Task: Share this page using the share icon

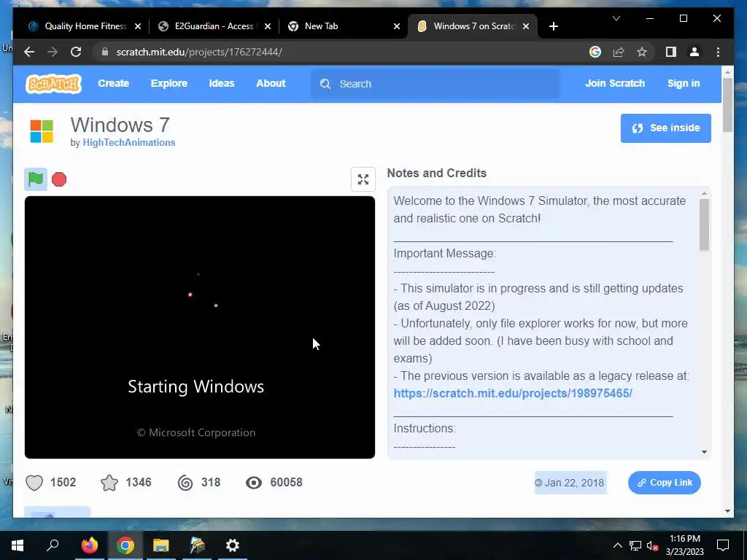Action: pos(619,52)
